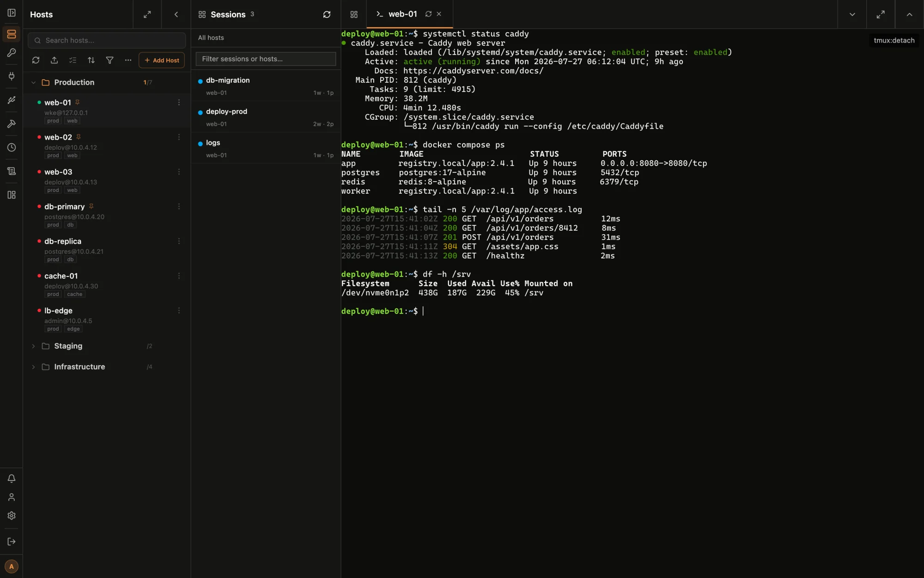Select the db-primary host

click(107, 215)
